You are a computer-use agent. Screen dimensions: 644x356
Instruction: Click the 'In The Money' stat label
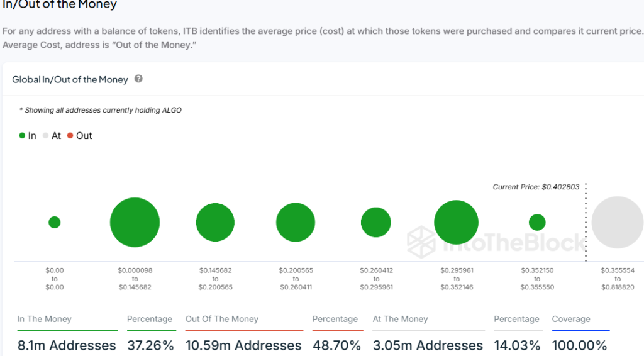(45, 319)
